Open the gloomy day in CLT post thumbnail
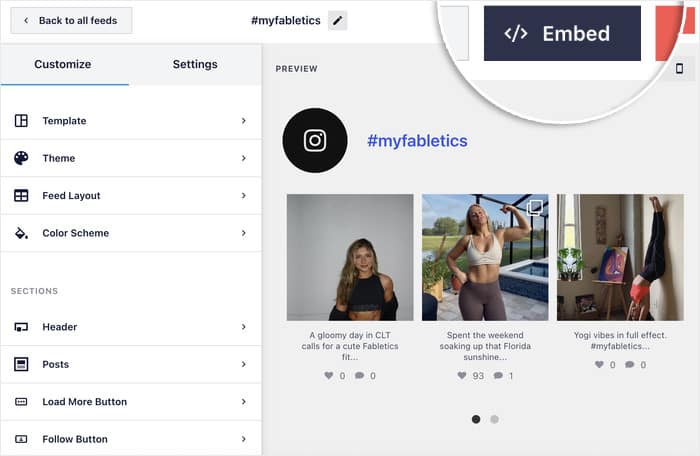 click(350, 257)
